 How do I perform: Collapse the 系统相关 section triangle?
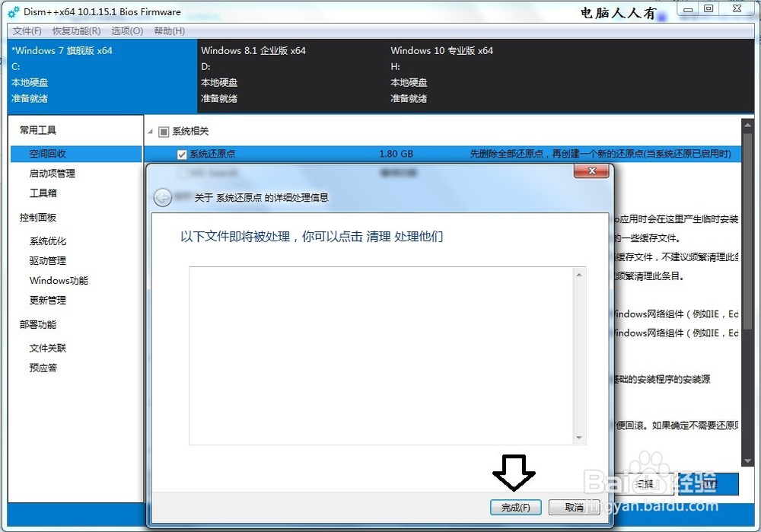click(x=150, y=131)
